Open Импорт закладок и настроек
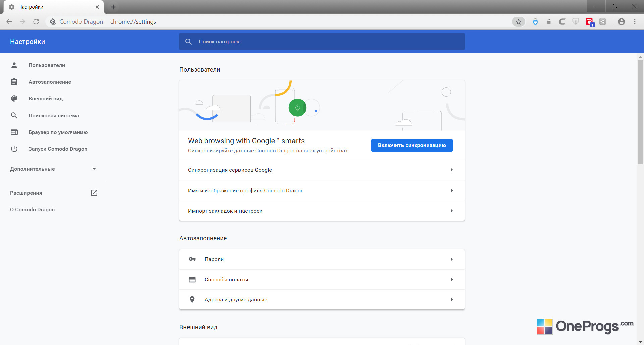644x345 pixels. coord(322,211)
